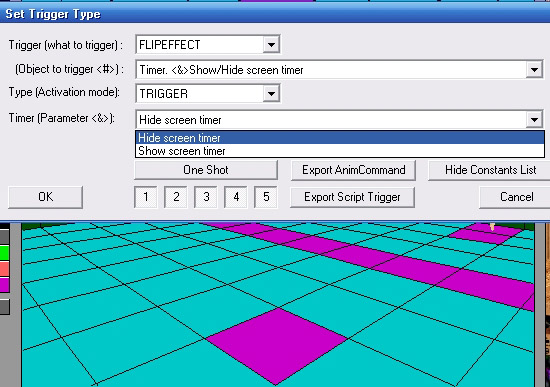Select the large magenta floor tile
This screenshot has width=550, height=387.
(276, 346)
